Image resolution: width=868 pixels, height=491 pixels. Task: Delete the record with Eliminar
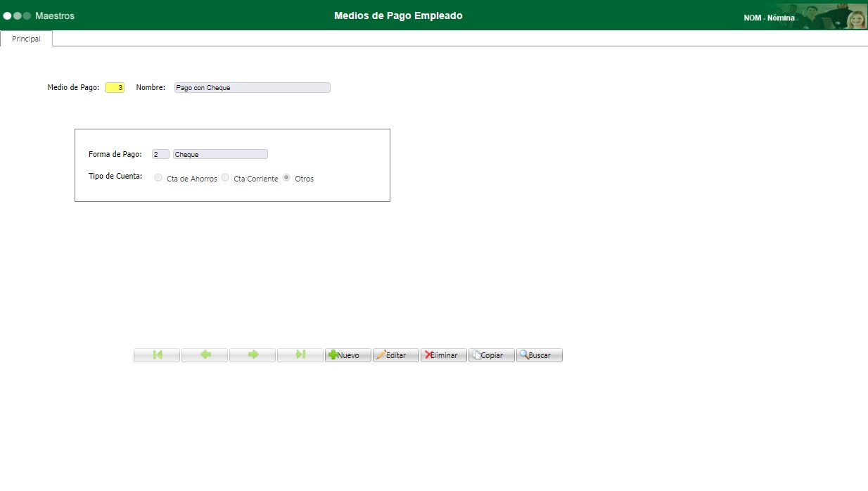(x=444, y=355)
